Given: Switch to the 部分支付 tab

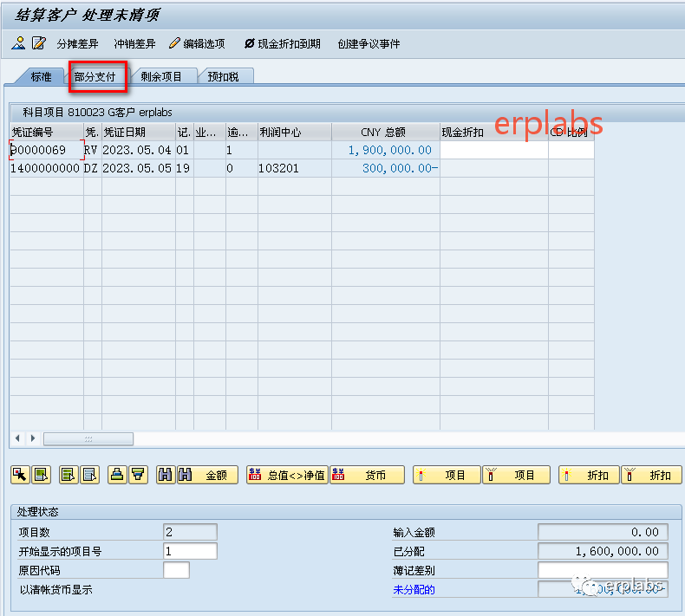Looking at the screenshot, I should (x=95, y=77).
